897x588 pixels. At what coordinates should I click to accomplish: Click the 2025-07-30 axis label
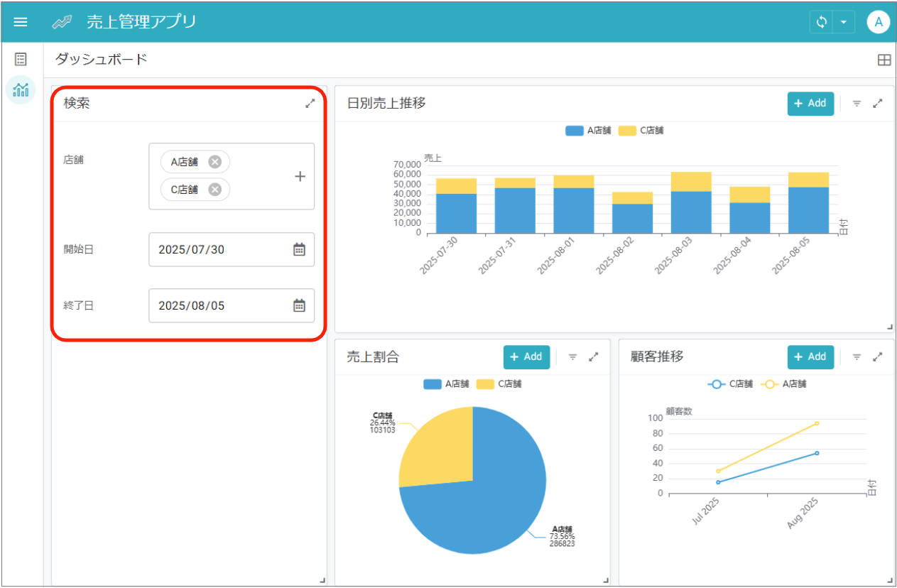(x=439, y=256)
